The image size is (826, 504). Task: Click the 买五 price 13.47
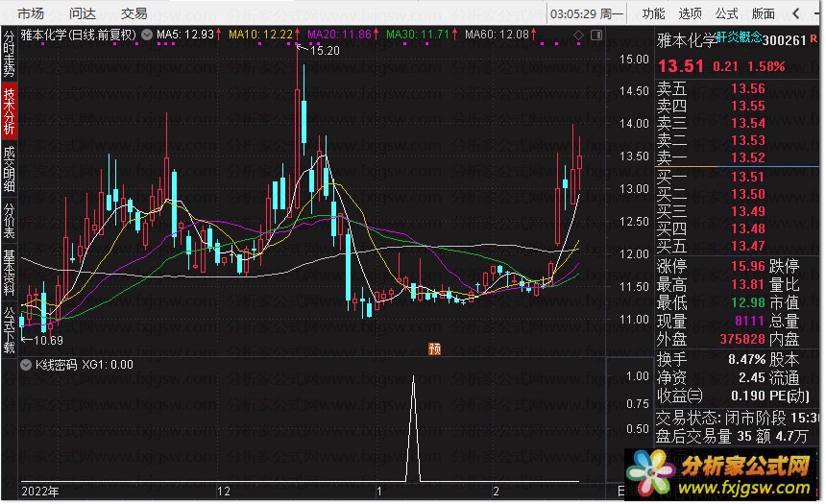coord(748,246)
